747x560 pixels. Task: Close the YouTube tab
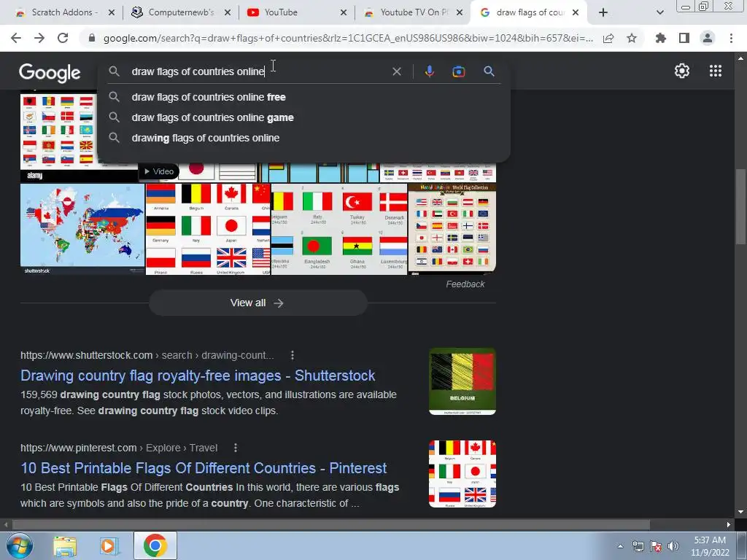[x=344, y=12]
